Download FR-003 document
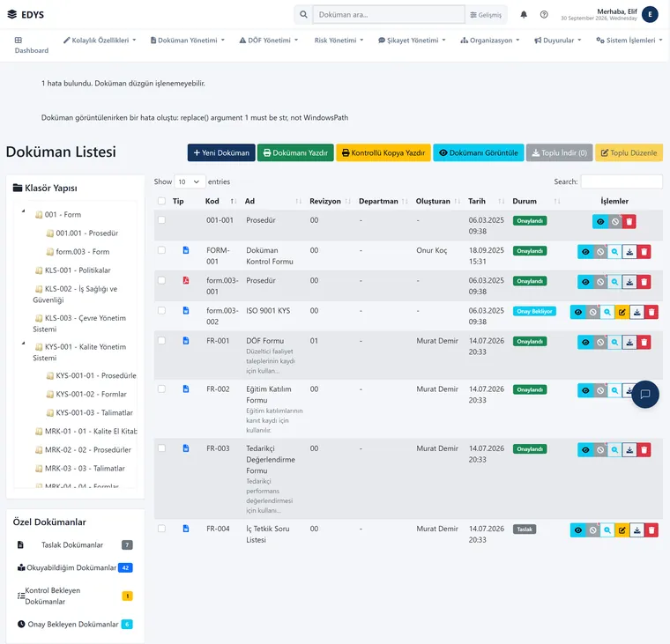Image resolution: width=670 pixels, height=644 pixels. coord(629,449)
